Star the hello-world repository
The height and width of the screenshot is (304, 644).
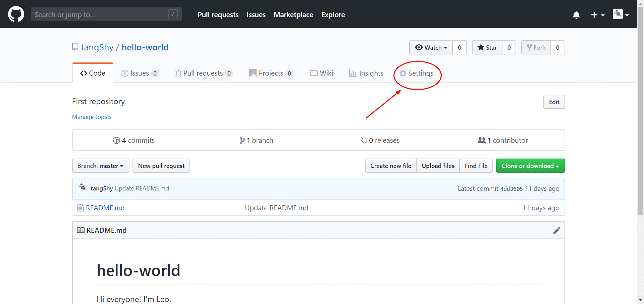[487, 47]
